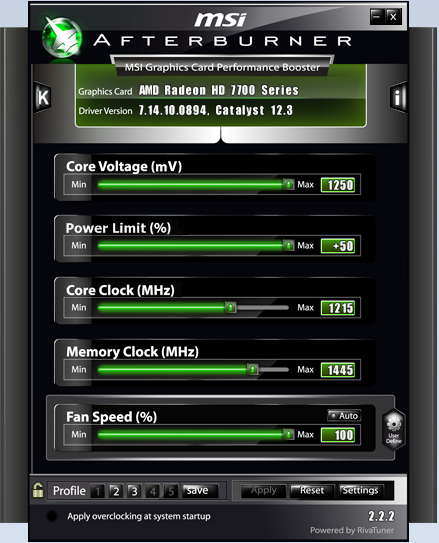Click the User Define fan gear icon
The width and height of the screenshot is (439, 543).
394,429
